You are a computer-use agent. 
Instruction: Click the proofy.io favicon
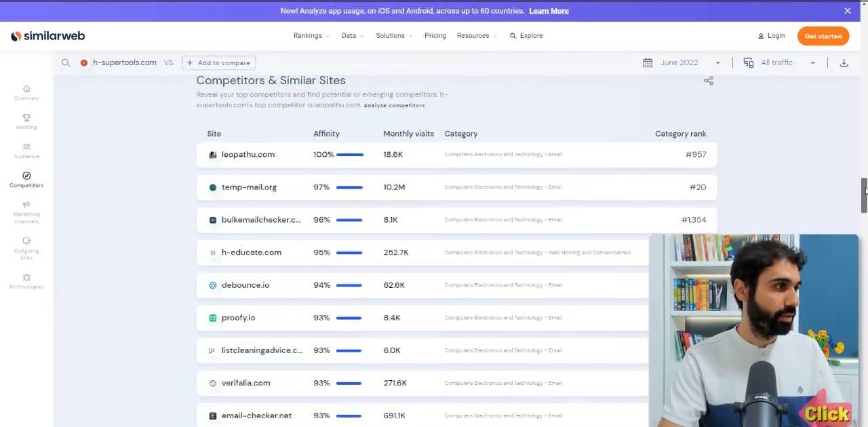[x=213, y=318]
